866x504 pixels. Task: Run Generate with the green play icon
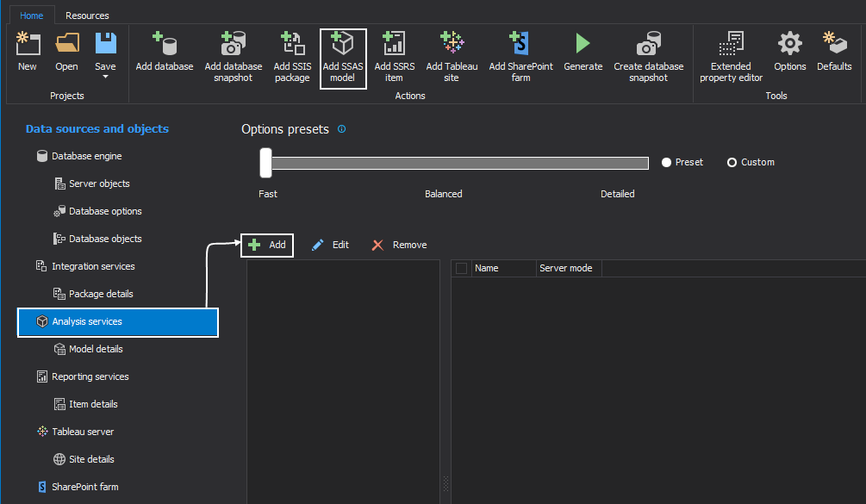pyautogui.click(x=583, y=45)
